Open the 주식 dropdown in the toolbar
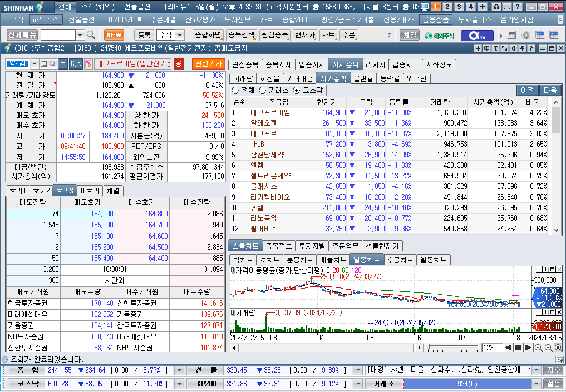Viewport: 566px width, 392px height. 180,35
